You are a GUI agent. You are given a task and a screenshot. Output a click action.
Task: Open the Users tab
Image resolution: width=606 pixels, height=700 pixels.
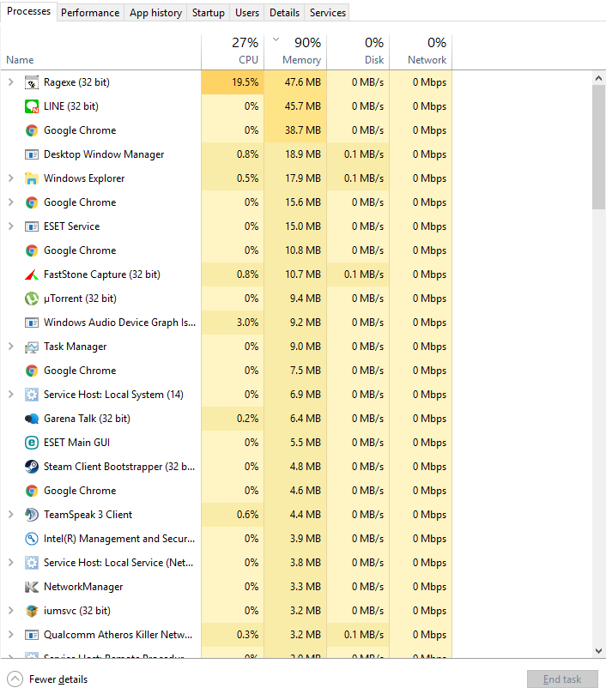click(247, 13)
